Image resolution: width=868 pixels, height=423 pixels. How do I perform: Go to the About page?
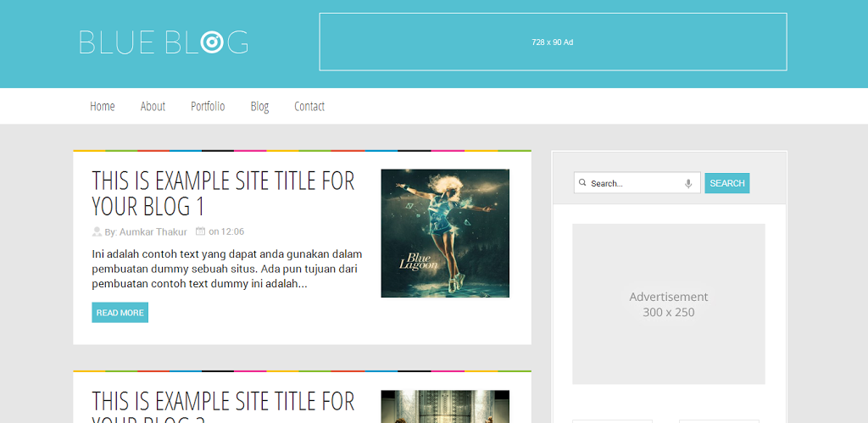(153, 106)
